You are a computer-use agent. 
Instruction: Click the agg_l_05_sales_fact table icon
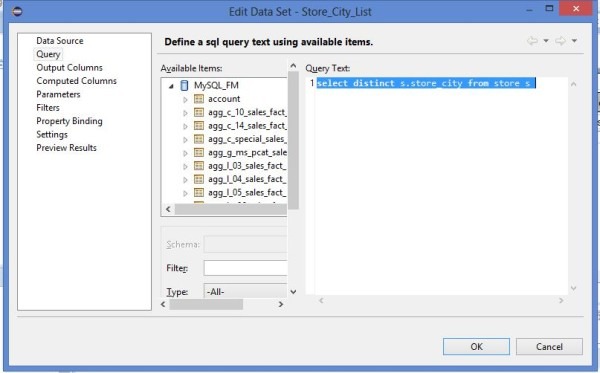click(x=199, y=192)
